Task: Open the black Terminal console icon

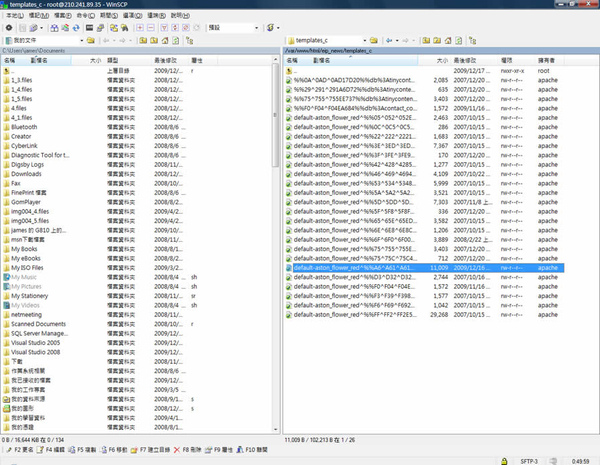Action: [89, 28]
